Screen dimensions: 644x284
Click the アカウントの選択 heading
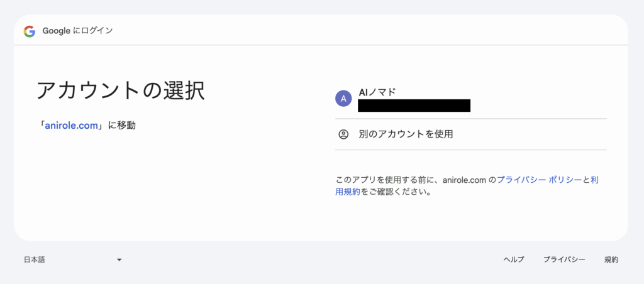click(121, 90)
